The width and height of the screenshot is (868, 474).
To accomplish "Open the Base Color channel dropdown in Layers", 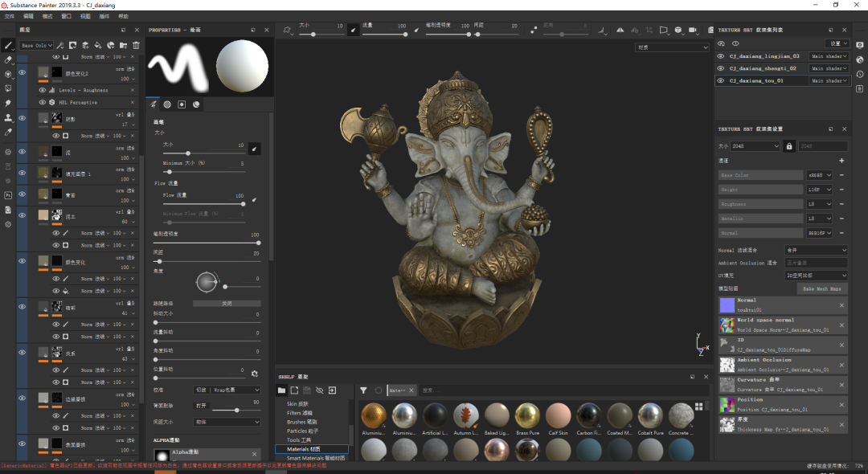I will coord(36,45).
